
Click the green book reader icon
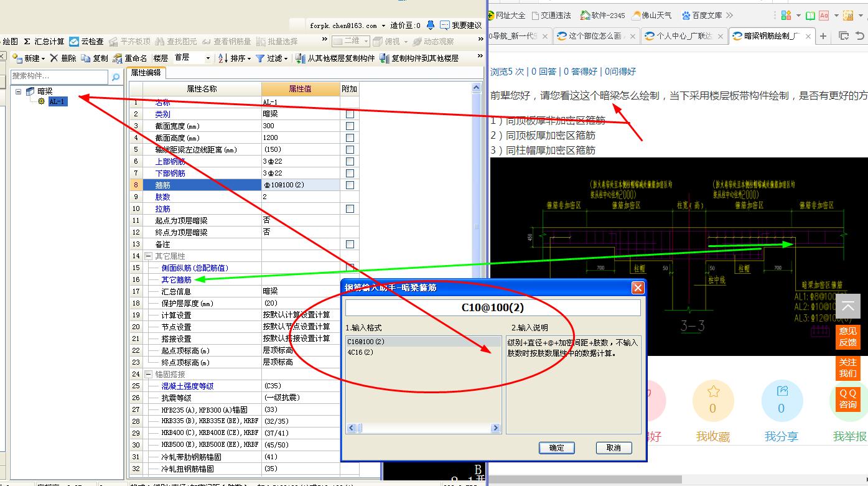click(810, 15)
